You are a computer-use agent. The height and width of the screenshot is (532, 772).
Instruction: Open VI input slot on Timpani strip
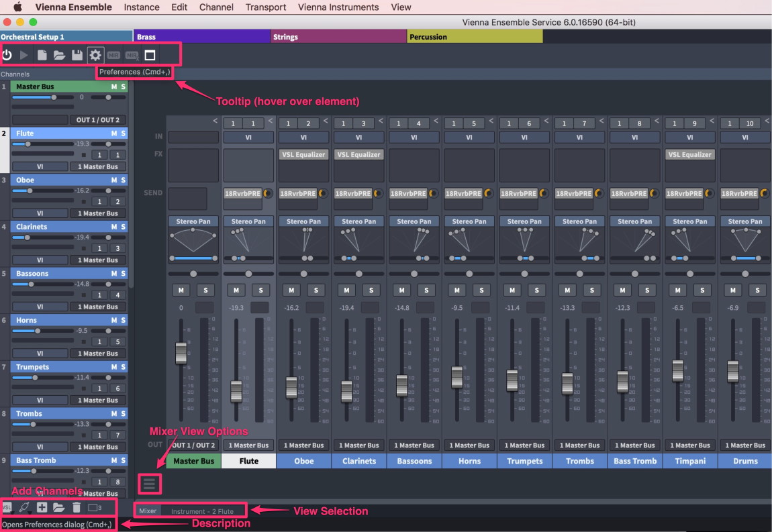690,138
